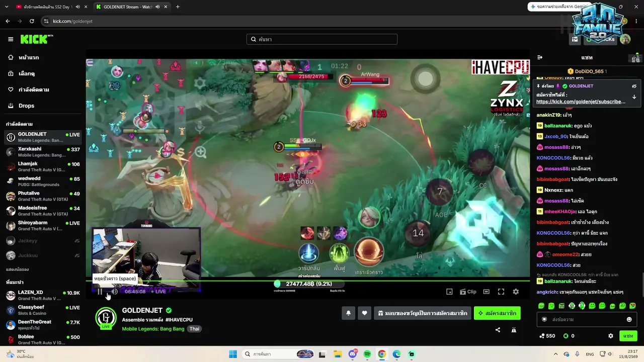
Task: Open the Kick sidebar hamburger menu
Action: pyautogui.click(x=11, y=39)
